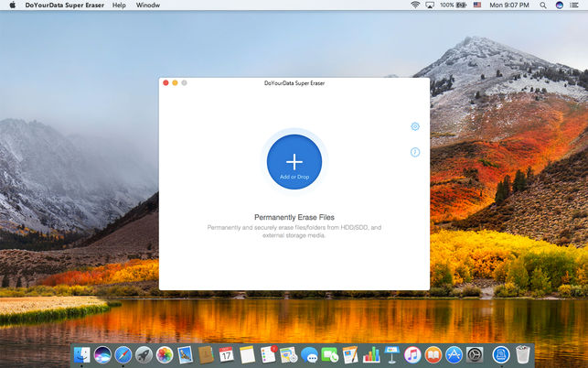Open the DoYourData Super Eraser app menu
588x368 pixels.
coord(65,5)
